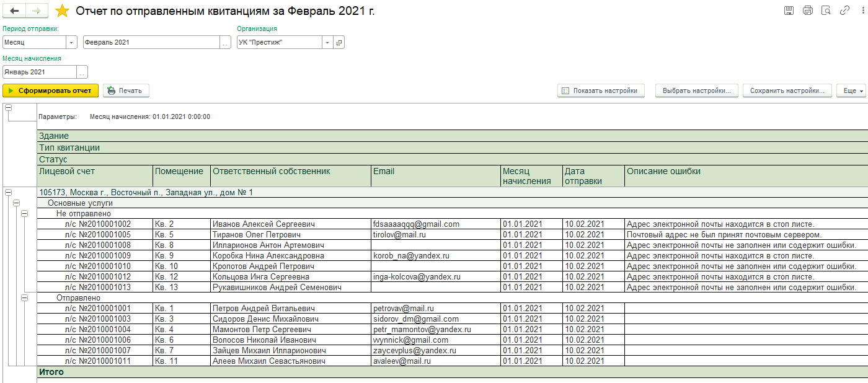The width and height of the screenshot is (868, 383).
Task: Select account л/с №2010001011 cell
Action: click(95, 361)
